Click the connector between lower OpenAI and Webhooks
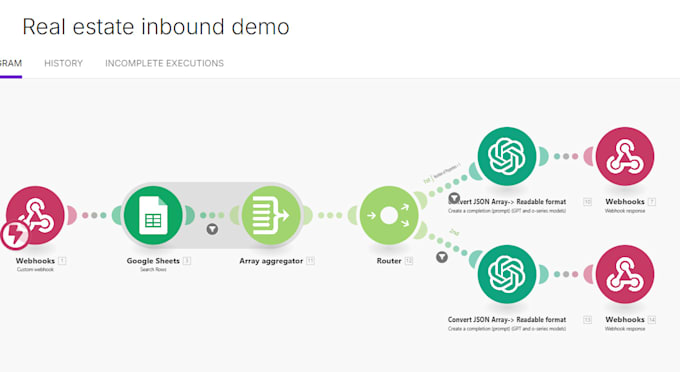The width and height of the screenshot is (680, 372). [566, 274]
